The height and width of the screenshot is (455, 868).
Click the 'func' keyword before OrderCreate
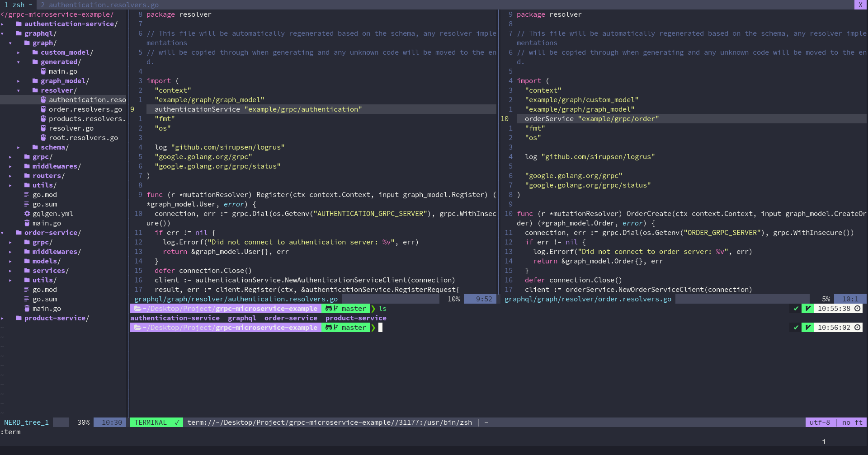[525, 214]
